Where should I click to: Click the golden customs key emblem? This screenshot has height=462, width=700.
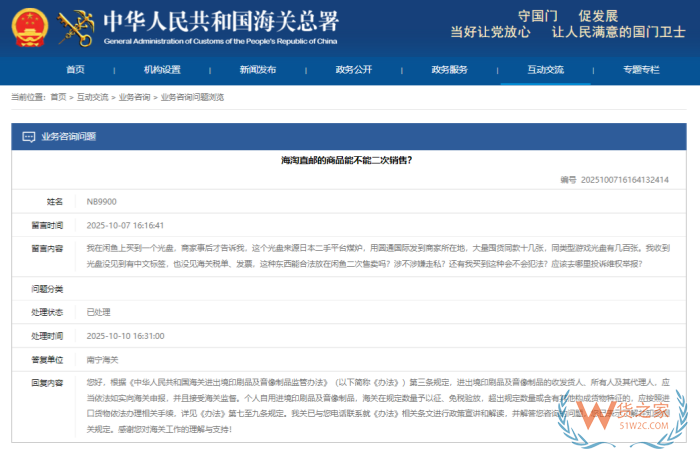[76, 28]
